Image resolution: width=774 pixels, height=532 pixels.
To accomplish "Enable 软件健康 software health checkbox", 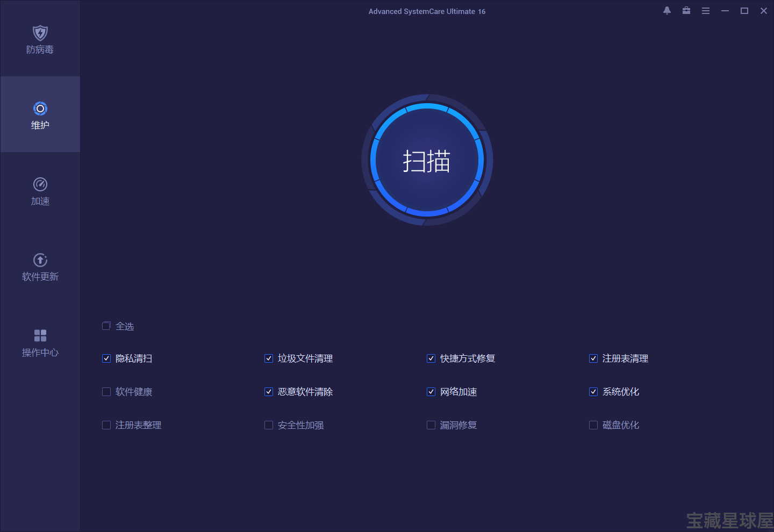I will click(x=106, y=392).
